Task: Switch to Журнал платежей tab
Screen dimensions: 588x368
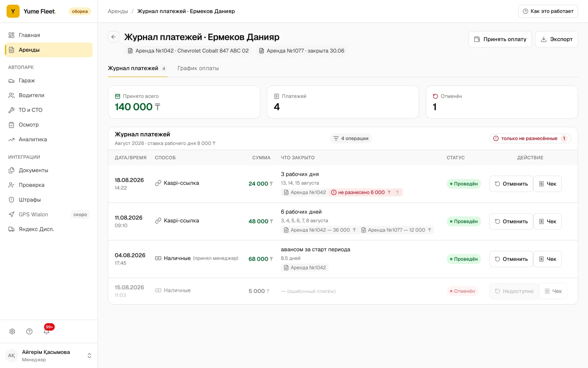Action: click(138, 68)
